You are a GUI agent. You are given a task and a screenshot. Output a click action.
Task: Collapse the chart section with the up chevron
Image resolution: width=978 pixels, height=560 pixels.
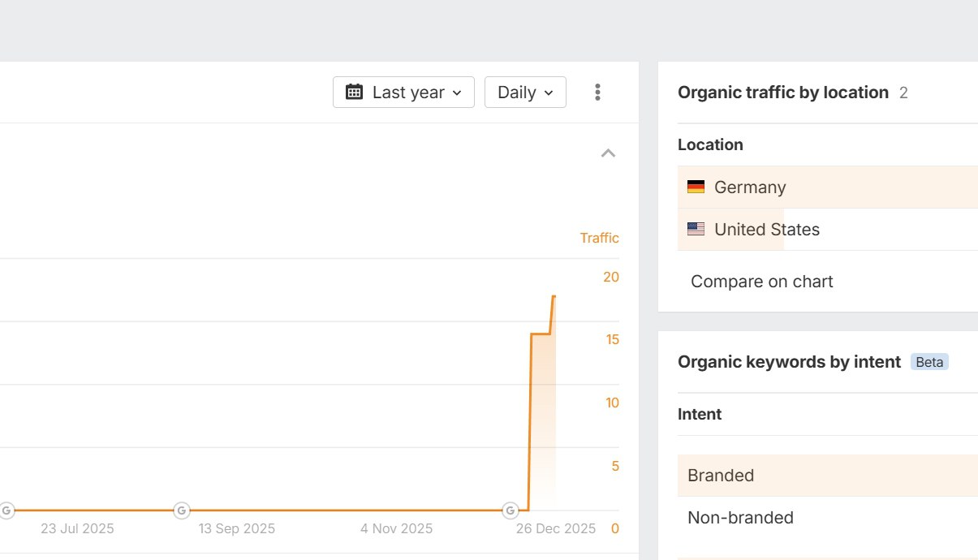tap(608, 153)
